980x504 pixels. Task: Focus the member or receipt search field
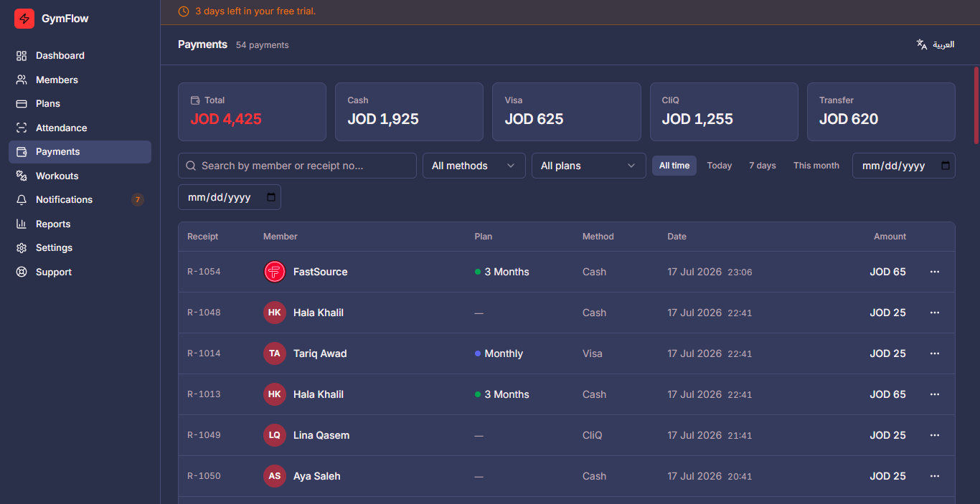pos(297,166)
